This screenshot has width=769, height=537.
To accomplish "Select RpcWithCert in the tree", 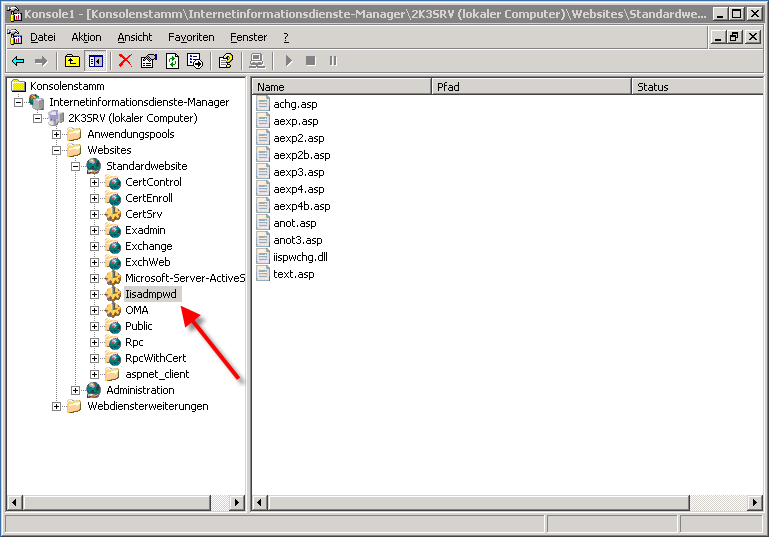I will coord(155,358).
